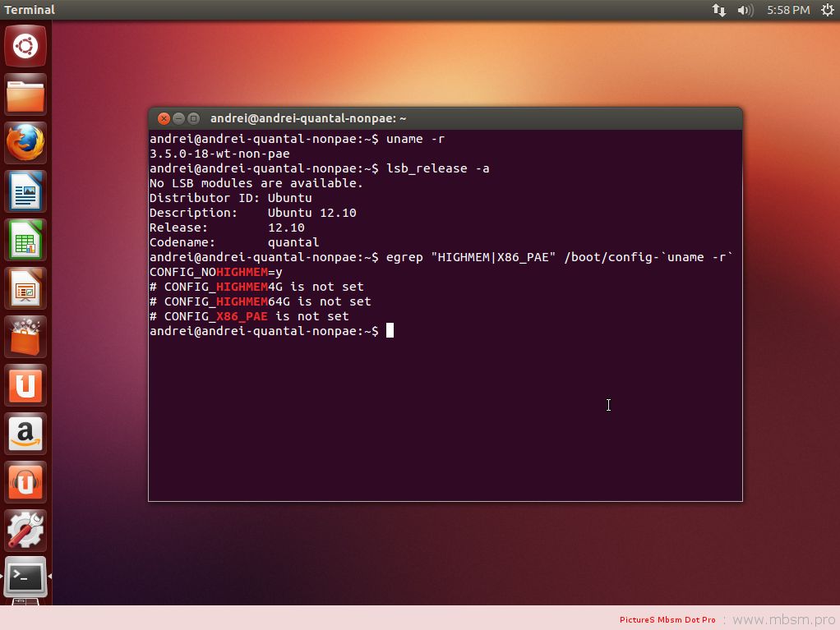Image resolution: width=840 pixels, height=630 pixels.
Task: Open Ubuntu One Music store
Action: tap(25, 482)
